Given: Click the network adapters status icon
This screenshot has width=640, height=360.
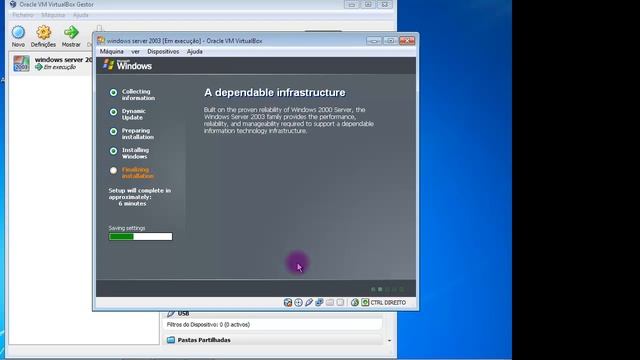Looking at the screenshot, I should tap(319, 302).
